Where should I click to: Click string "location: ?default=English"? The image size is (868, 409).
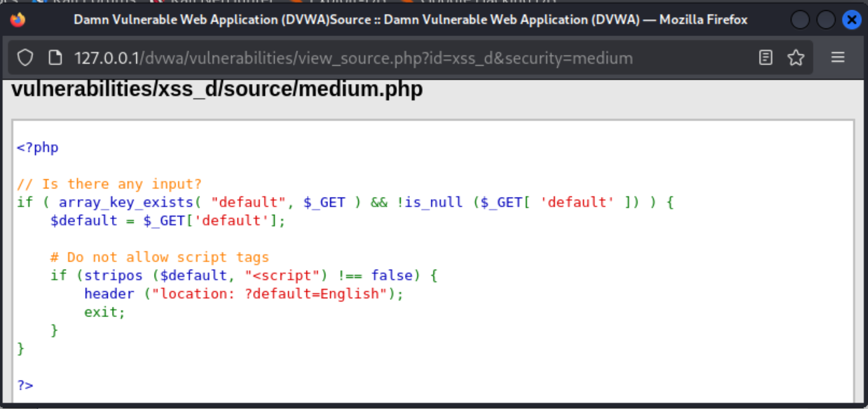tap(269, 294)
